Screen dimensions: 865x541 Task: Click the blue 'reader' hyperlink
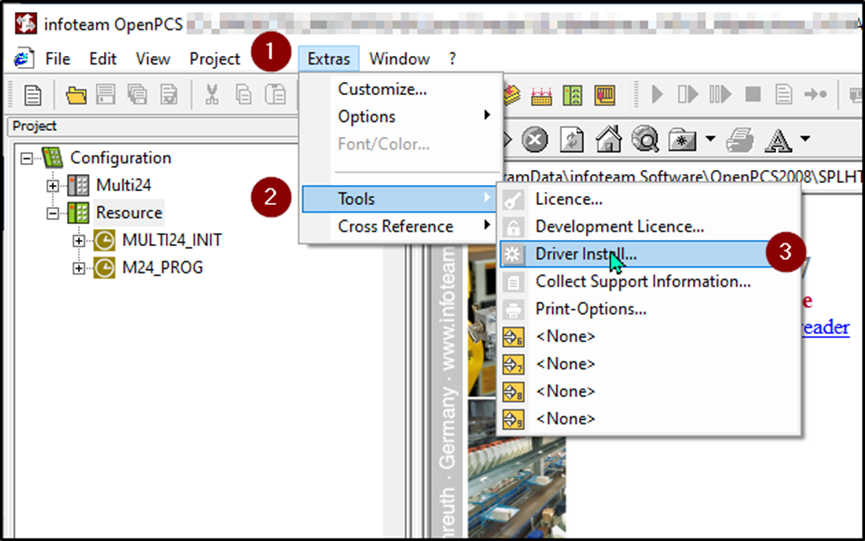(x=826, y=328)
